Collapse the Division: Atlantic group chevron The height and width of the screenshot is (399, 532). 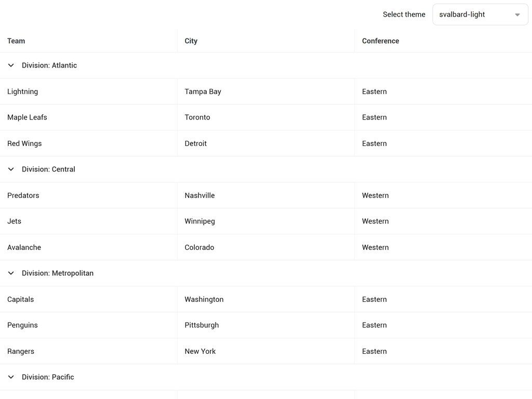coord(10,65)
